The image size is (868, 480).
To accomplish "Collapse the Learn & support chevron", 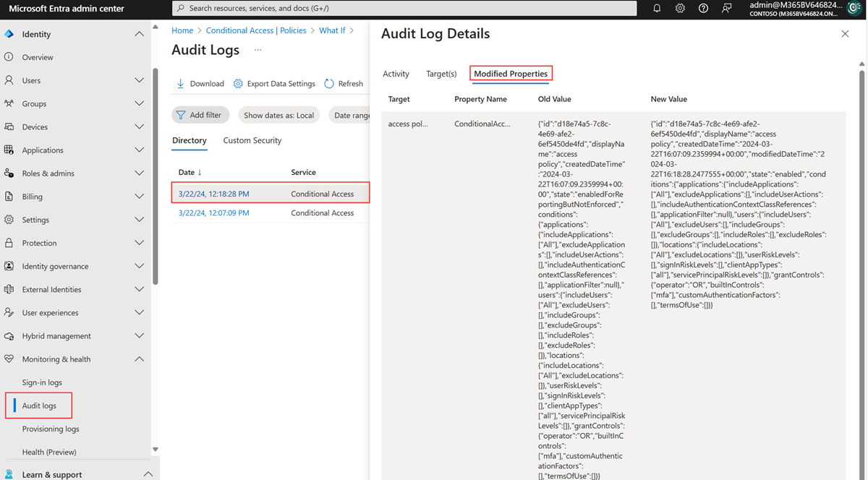I will pyautogui.click(x=148, y=474).
